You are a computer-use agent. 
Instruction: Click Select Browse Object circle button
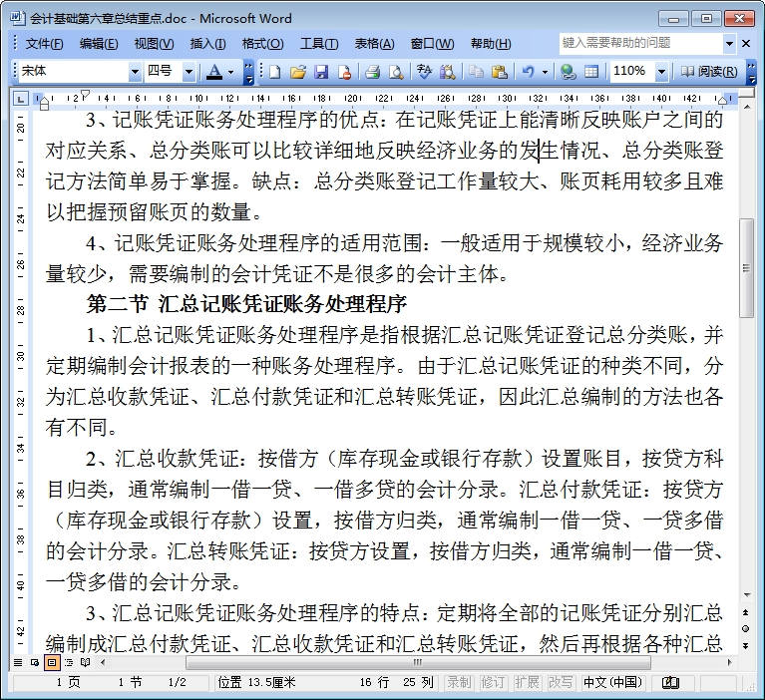pyautogui.click(x=745, y=629)
